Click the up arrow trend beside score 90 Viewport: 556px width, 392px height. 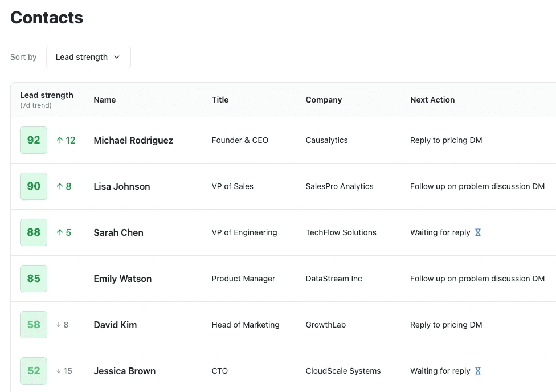(60, 186)
